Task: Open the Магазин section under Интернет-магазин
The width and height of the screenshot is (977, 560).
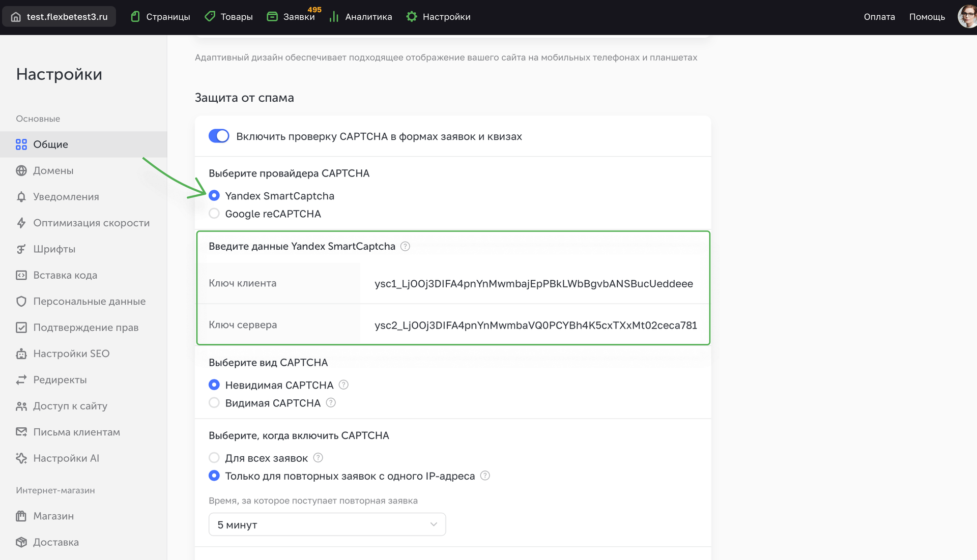Action: pyautogui.click(x=53, y=516)
